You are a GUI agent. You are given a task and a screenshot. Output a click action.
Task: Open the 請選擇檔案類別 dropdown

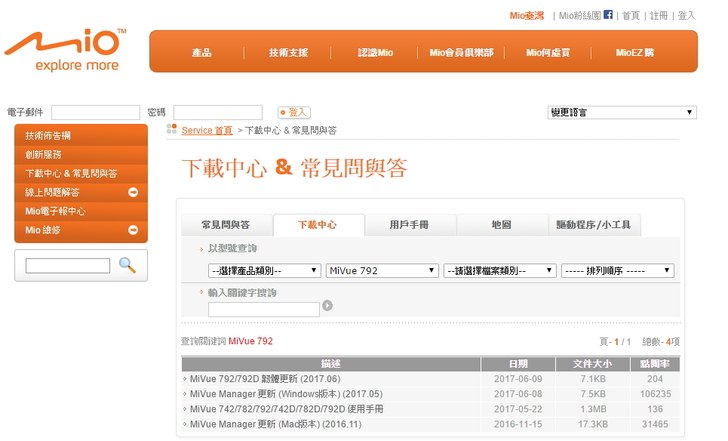(x=500, y=270)
